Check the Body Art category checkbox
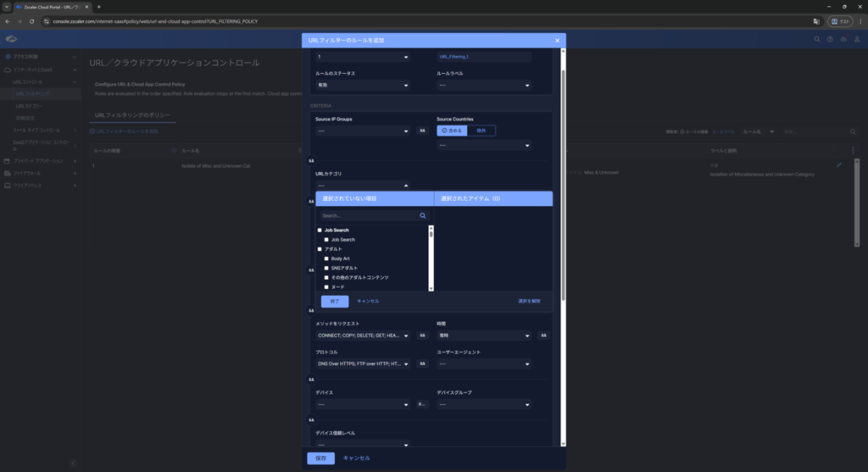 click(327, 258)
